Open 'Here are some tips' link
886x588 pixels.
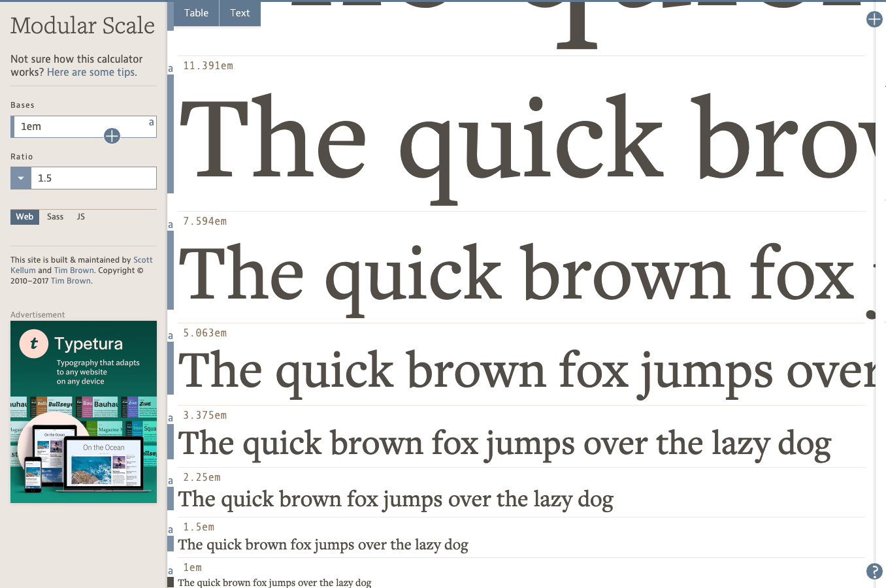(x=91, y=73)
